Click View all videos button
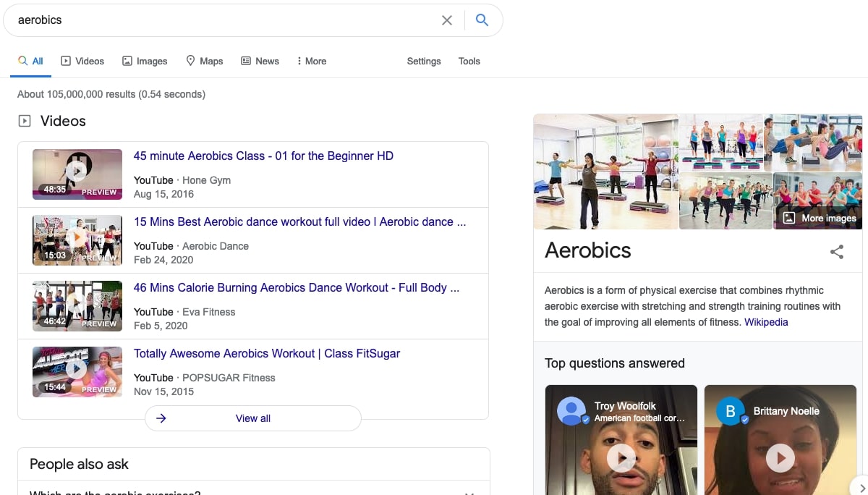 point(253,418)
